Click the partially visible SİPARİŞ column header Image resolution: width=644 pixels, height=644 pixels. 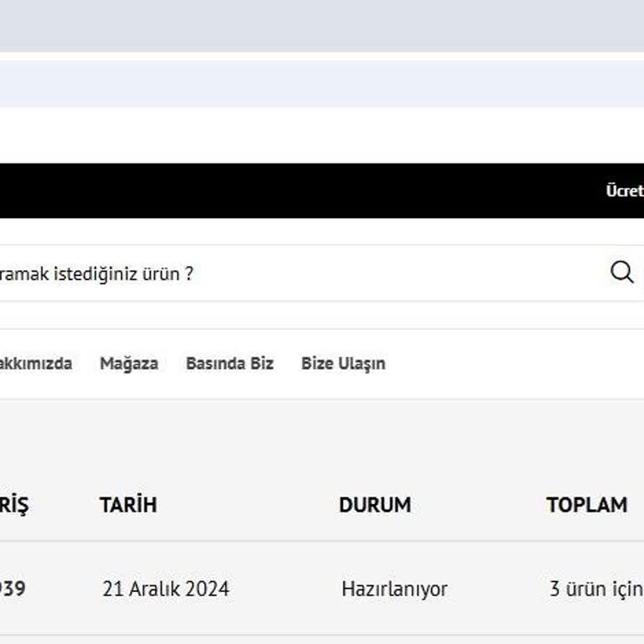point(13,505)
